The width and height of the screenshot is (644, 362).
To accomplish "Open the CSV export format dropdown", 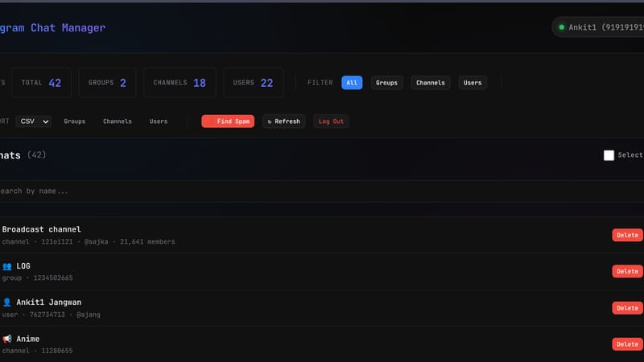I will tap(33, 121).
